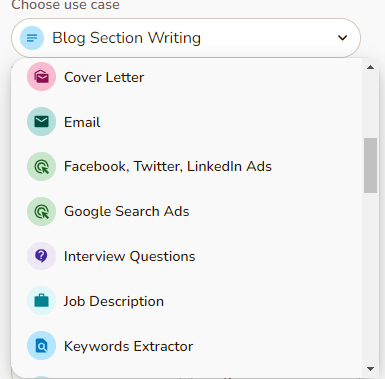The height and width of the screenshot is (379, 385).
Task: Select Google Search Ads option
Action: [187, 212]
